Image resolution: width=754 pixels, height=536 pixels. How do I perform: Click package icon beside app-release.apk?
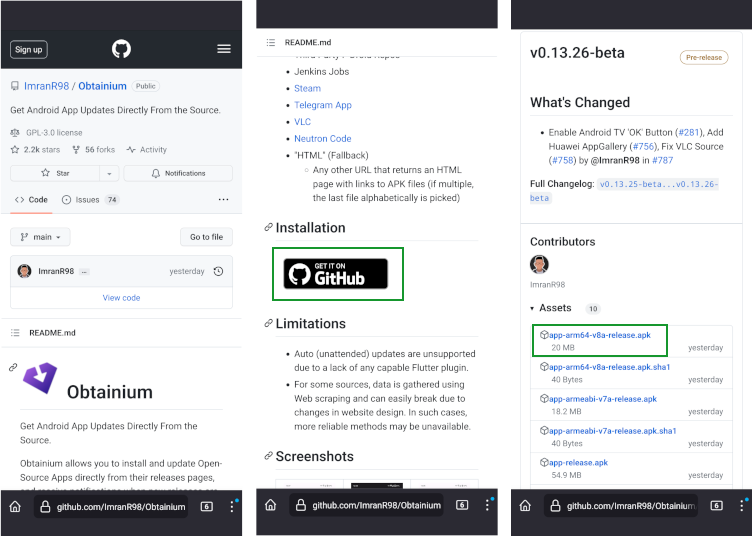click(544, 462)
